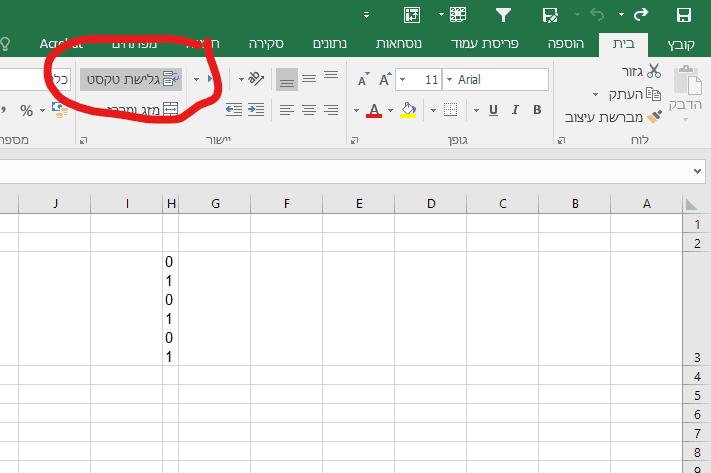
Task: Open the File (קובץ) tab
Action: 681,44
